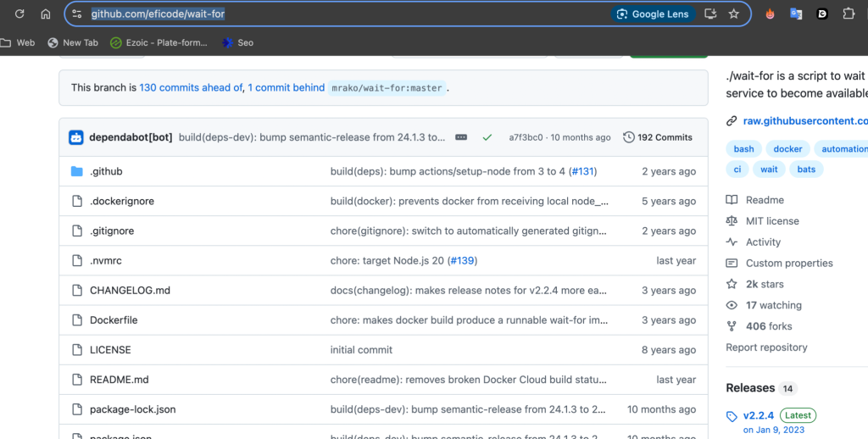The height and width of the screenshot is (439, 868).
Task: Open the MIT license link
Action: tap(771, 221)
